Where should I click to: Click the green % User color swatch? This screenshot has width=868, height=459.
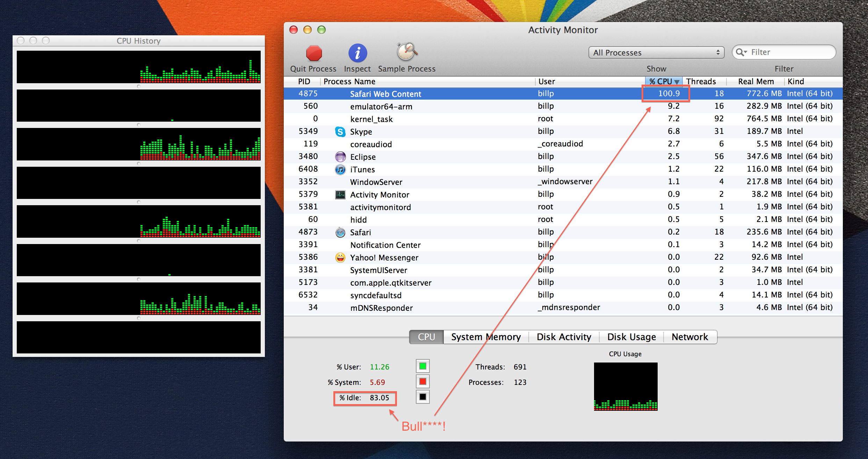422,366
